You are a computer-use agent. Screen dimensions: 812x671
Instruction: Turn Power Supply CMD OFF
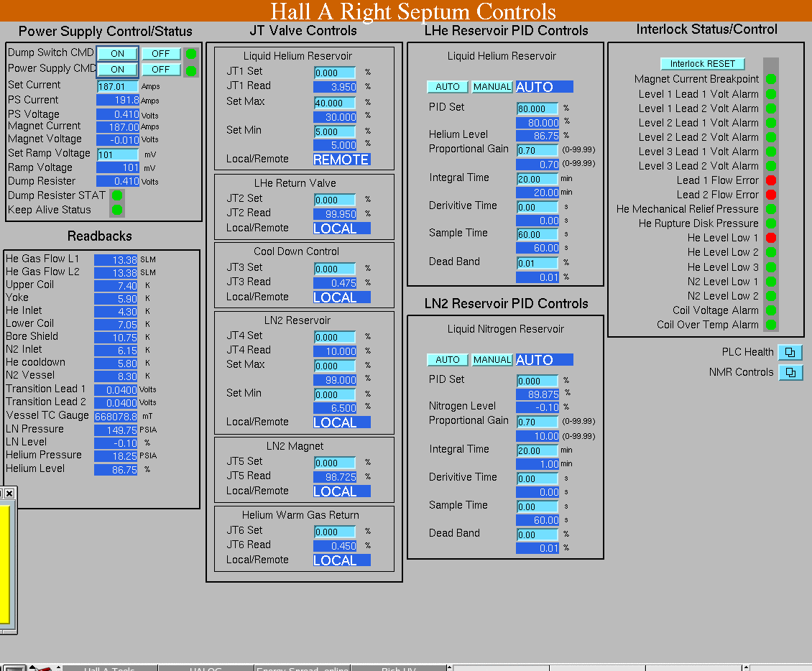point(160,70)
